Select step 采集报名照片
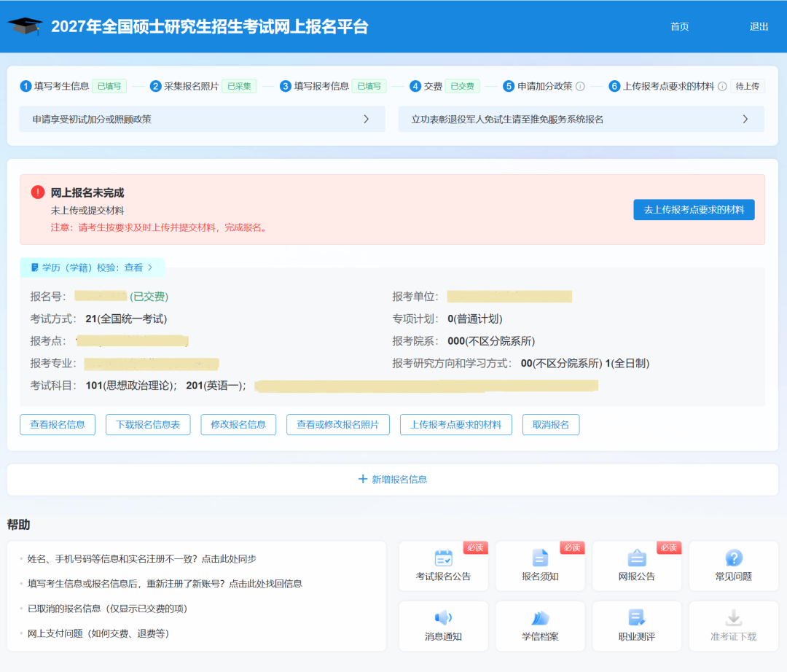This screenshot has height=672, width=787. 192,86
